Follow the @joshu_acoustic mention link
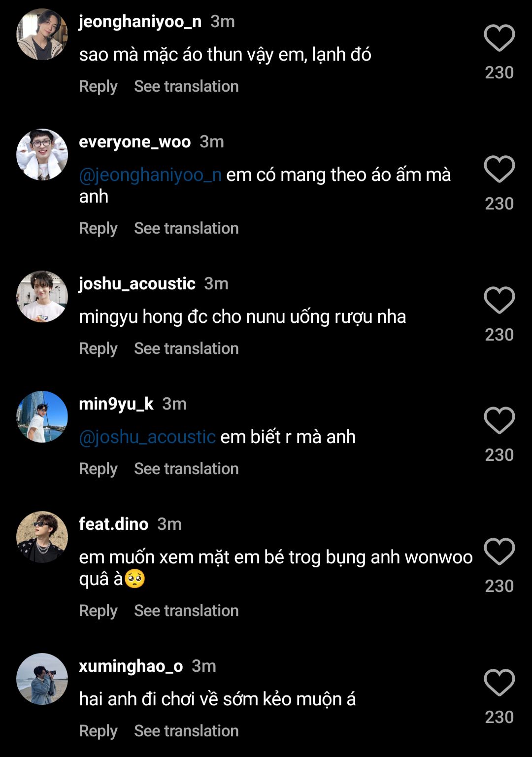This screenshot has height=757, width=532. pyautogui.click(x=147, y=437)
